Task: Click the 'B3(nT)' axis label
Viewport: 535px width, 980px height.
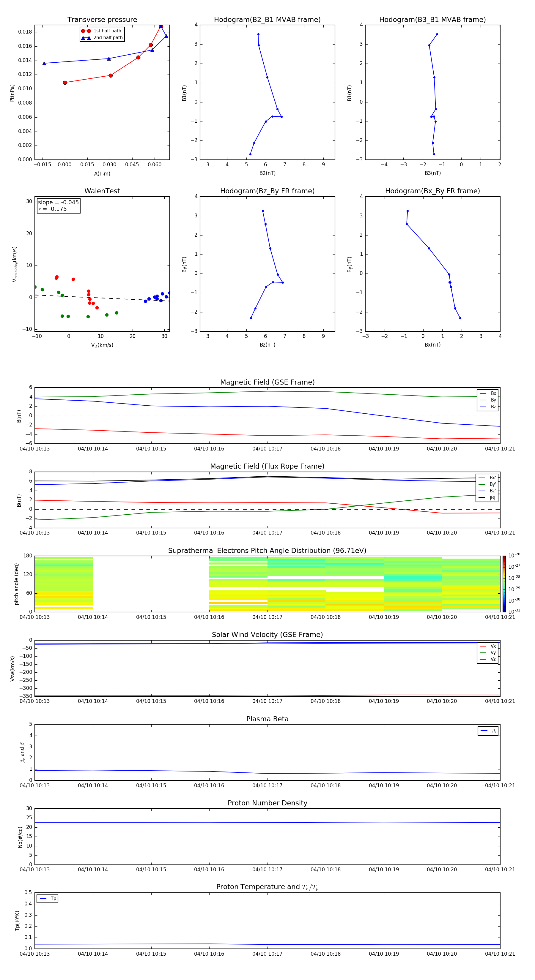Action: click(432, 173)
